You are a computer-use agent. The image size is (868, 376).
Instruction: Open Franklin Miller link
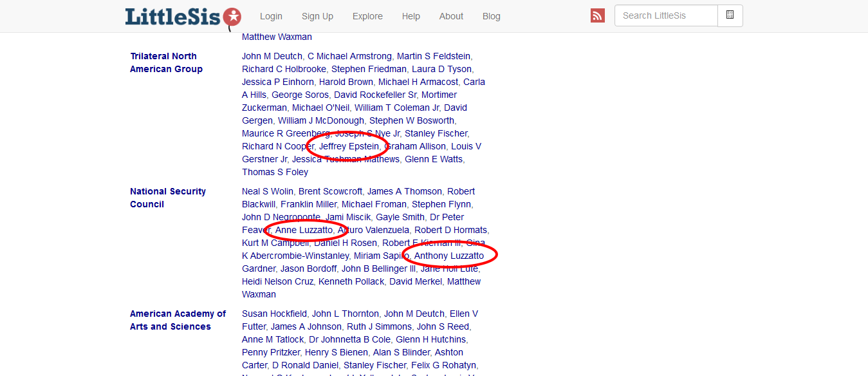[x=308, y=204]
